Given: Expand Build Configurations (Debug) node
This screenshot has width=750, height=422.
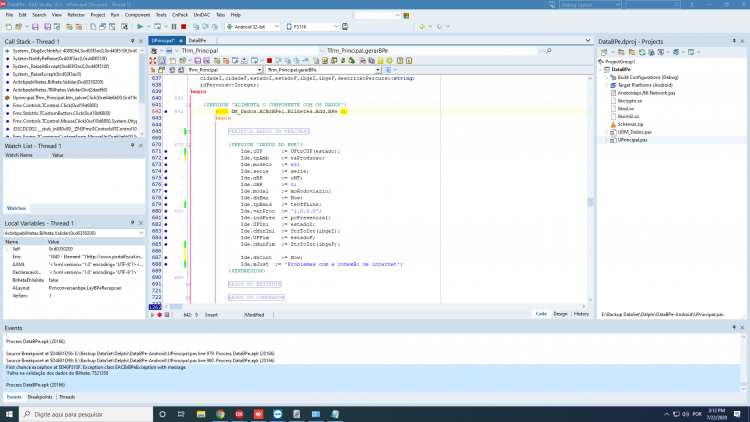Looking at the screenshot, I should click(x=607, y=77).
